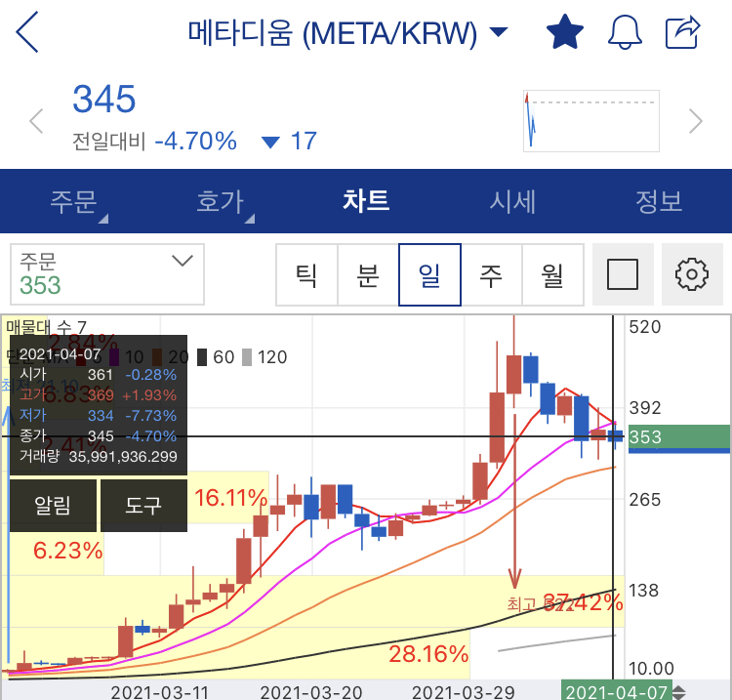Open the 주문 tab
This screenshot has height=700, width=732.
pos(73,202)
